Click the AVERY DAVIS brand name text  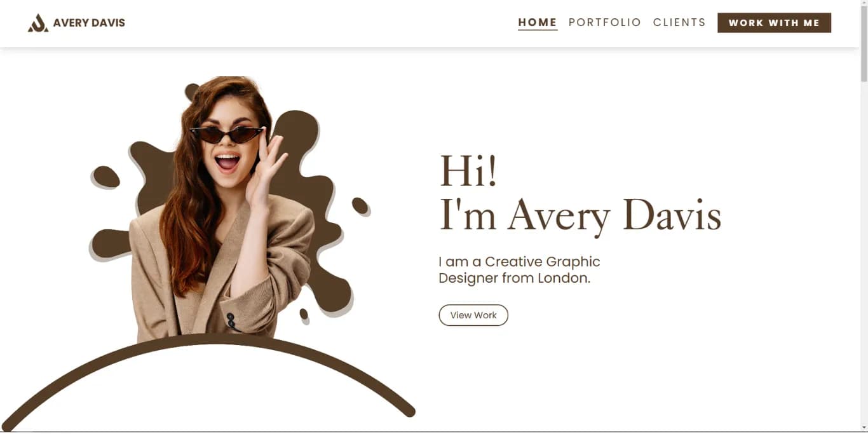(x=89, y=23)
